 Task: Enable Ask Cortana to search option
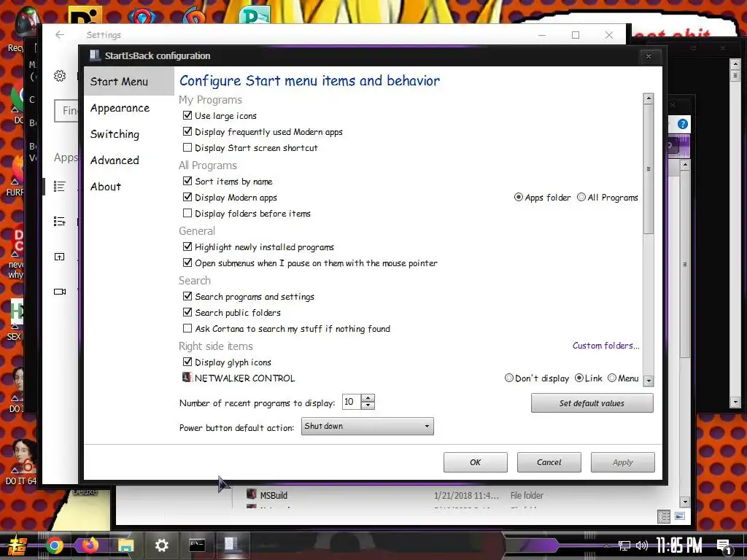187,329
